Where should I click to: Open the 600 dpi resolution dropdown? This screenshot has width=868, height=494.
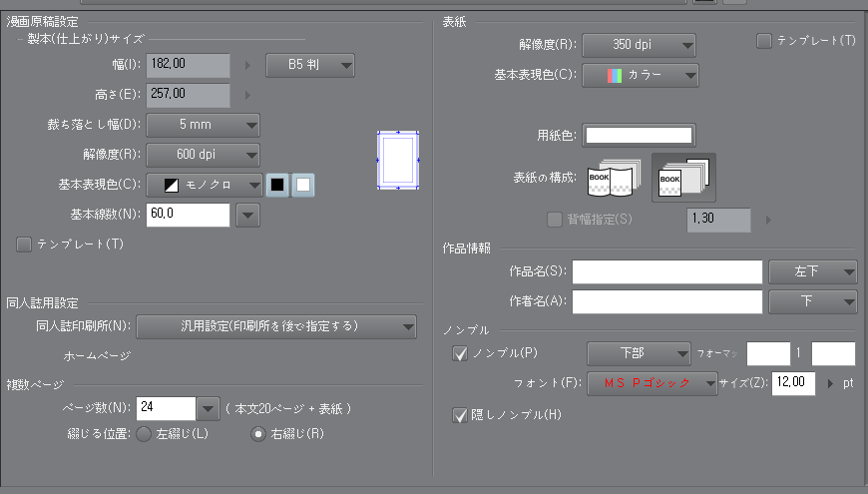point(203,155)
